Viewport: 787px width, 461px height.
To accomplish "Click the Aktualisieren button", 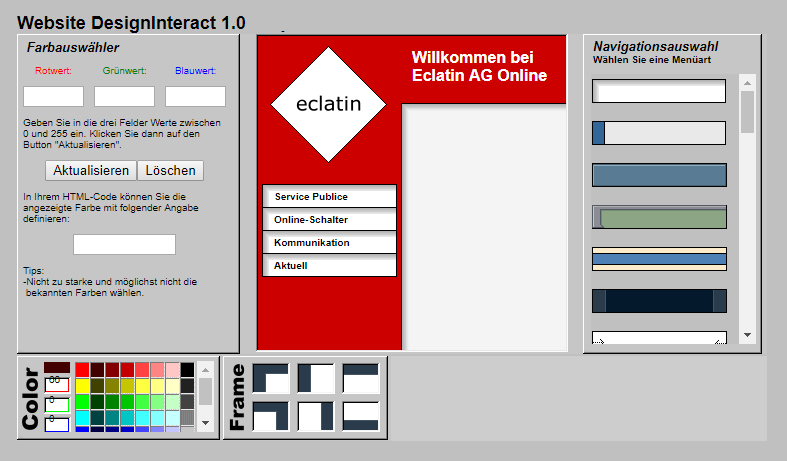I will click(91, 170).
